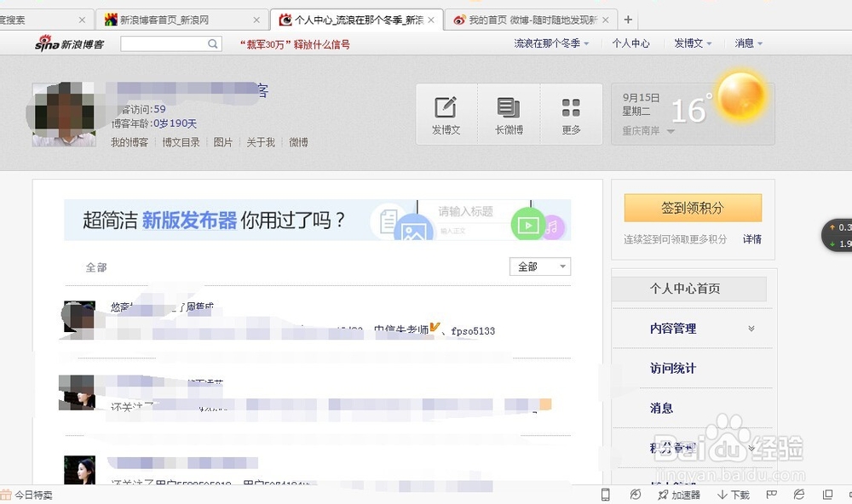Click the 9月15日 date text
The image size is (852, 504).
click(641, 98)
